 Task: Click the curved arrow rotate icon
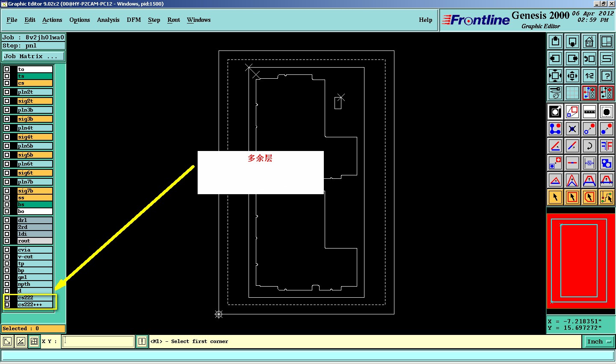coord(589,146)
